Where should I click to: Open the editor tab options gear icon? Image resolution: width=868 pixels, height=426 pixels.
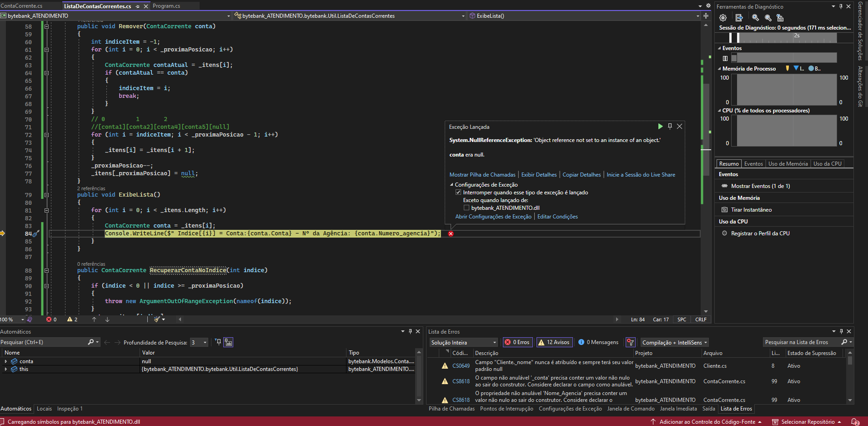708,6
